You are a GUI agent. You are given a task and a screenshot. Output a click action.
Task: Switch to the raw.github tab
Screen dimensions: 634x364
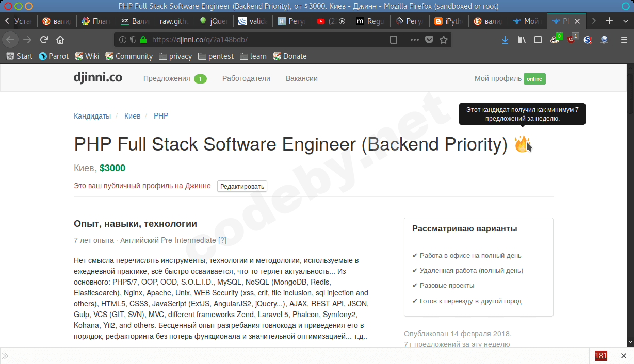pyautogui.click(x=173, y=21)
